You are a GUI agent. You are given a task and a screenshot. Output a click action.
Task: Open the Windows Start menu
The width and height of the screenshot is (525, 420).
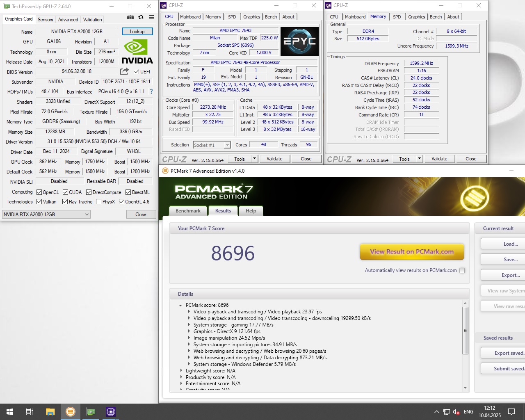(x=10, y=412)
